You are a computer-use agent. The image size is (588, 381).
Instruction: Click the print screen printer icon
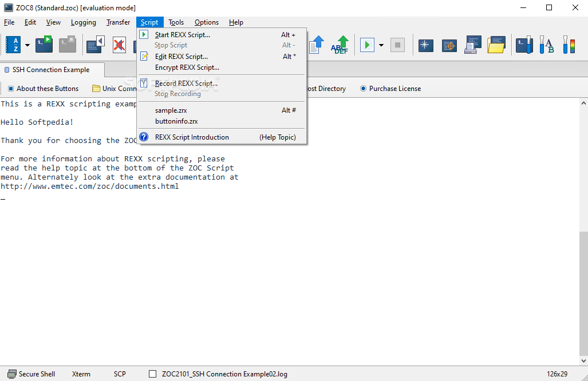point(473,45)
